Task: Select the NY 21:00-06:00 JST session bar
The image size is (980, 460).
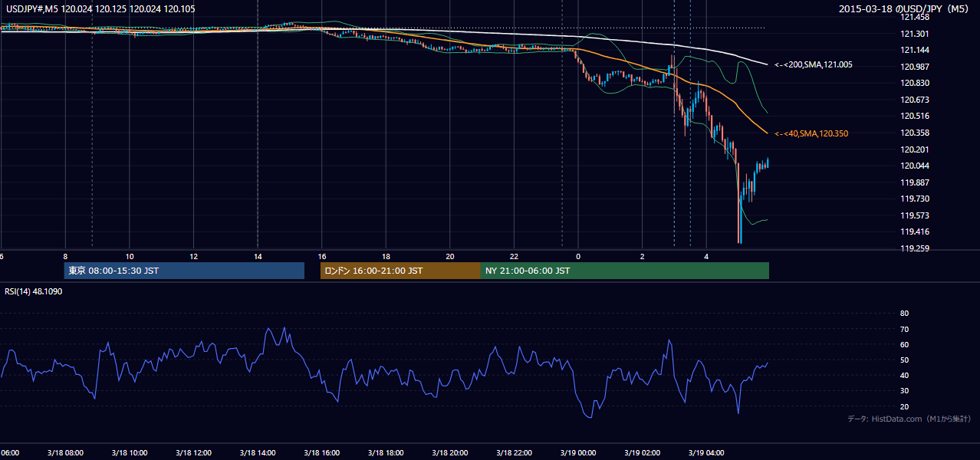Action: pyautogui.click(x=625, y=271)
